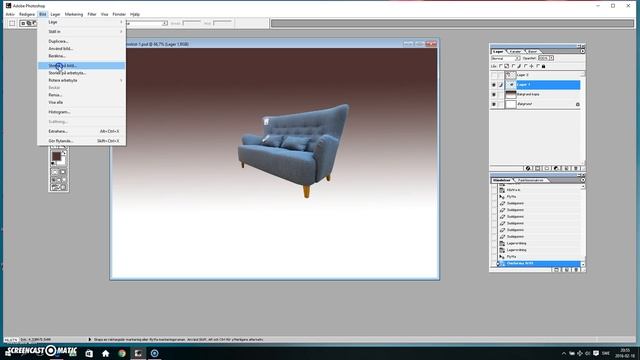Open the Layers panel flyout menu arrow

(582, 51)
